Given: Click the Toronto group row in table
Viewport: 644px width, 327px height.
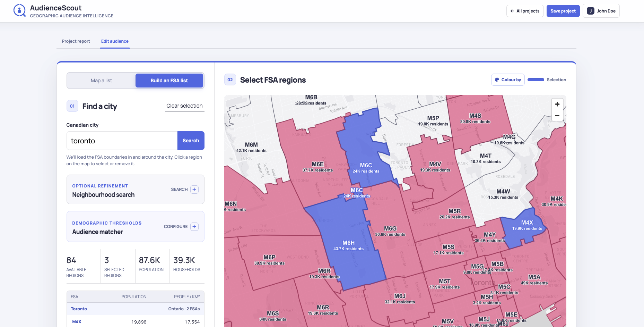Looking at the screenshot, I should 135,309.
